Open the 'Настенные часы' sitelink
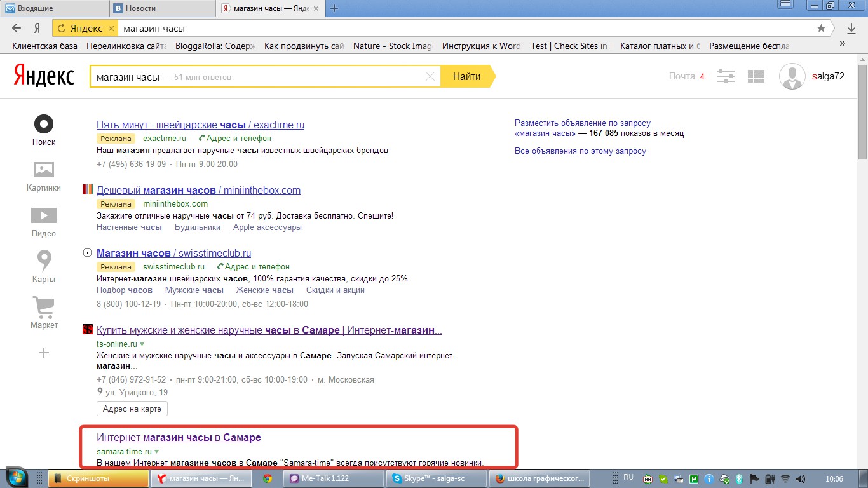The height and width of the screenshot is (488, 868). point(129,227)
